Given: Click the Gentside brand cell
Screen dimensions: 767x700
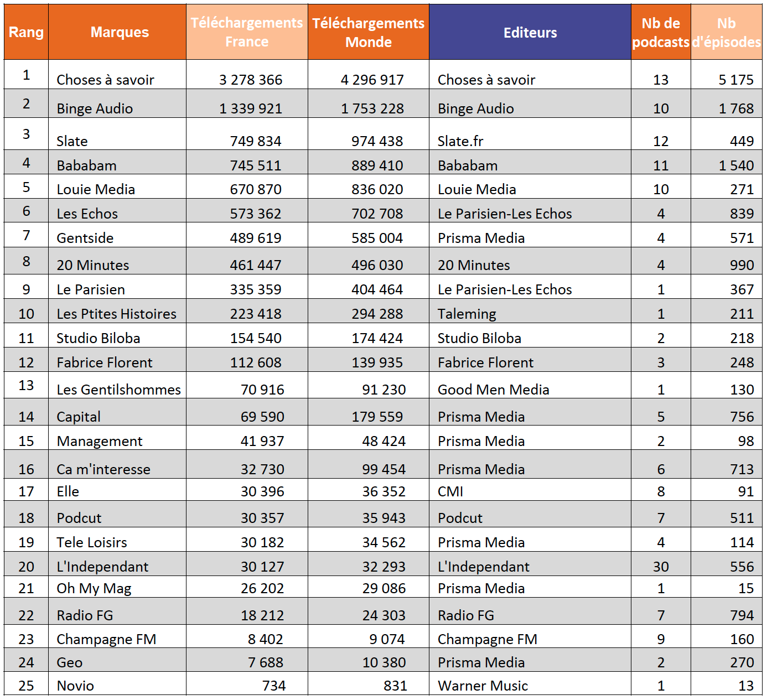Looking at the screenshot, I should click(x=85, y=238).
